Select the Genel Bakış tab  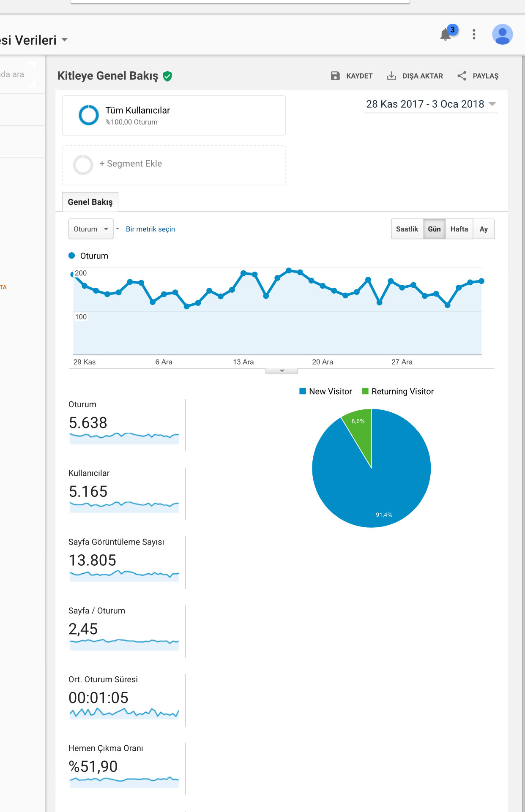point(90,202)
